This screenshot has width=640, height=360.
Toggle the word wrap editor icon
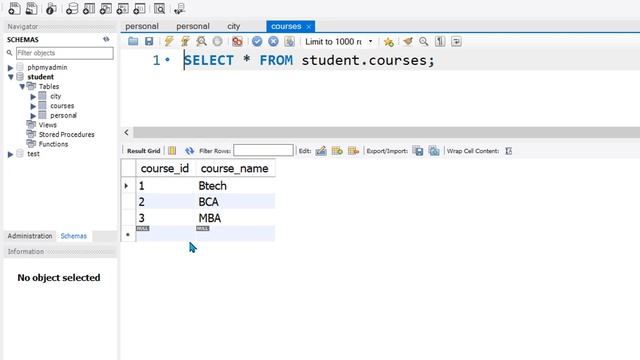[456, 41]
